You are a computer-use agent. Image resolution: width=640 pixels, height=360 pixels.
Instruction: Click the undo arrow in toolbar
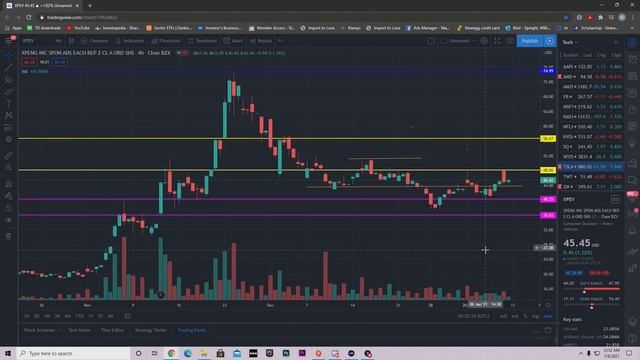coord(281,41)
